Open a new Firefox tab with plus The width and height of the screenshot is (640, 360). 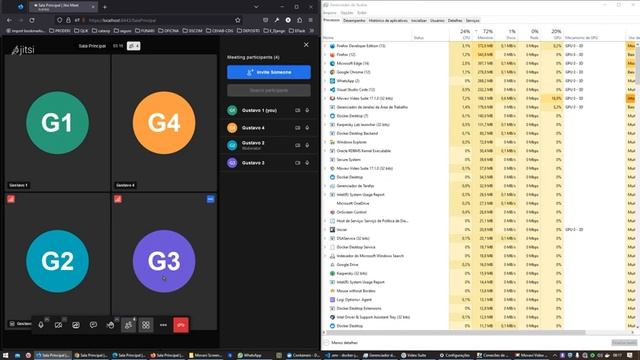point(105,7)
